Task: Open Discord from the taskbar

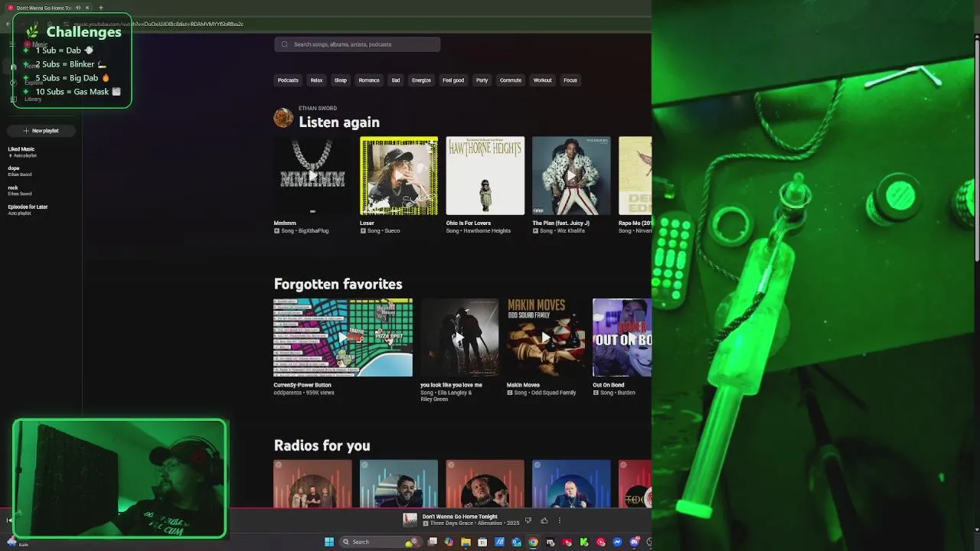Action: pos(635,542)
